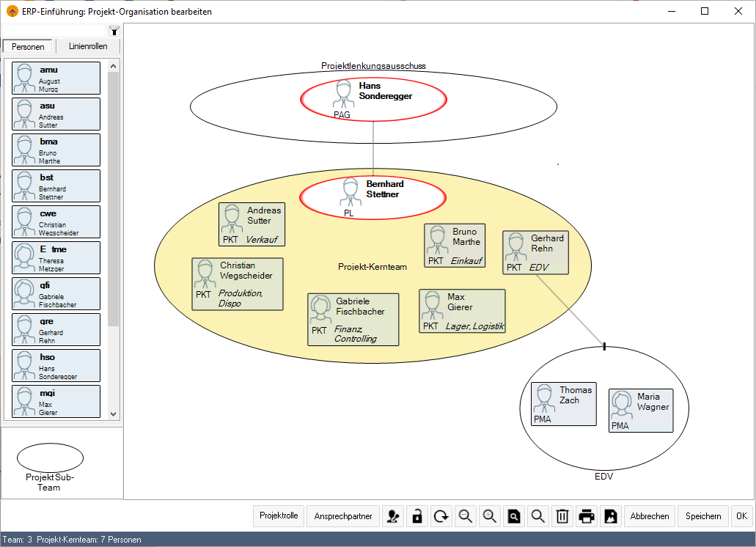Save changes with the Speichern button
756x547 pixels.
click(x=702, y=515)
